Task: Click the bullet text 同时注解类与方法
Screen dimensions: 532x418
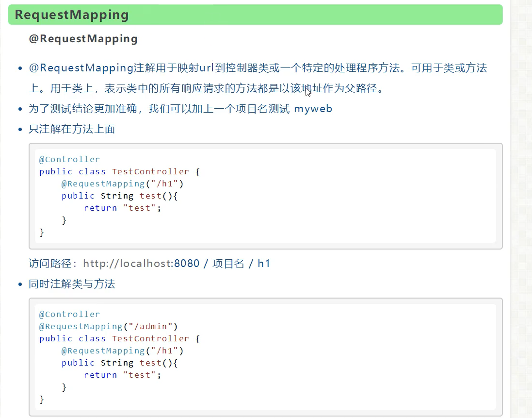Action: (x=72, y=284)
